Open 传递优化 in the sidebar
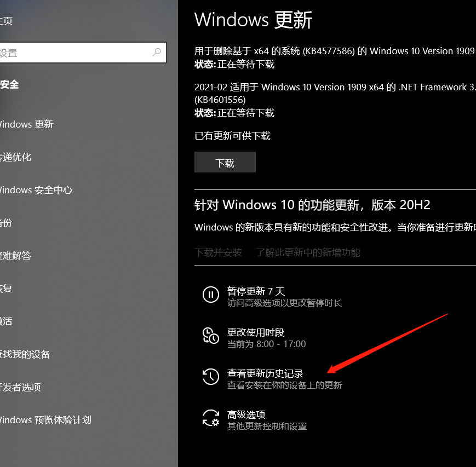 16,157
